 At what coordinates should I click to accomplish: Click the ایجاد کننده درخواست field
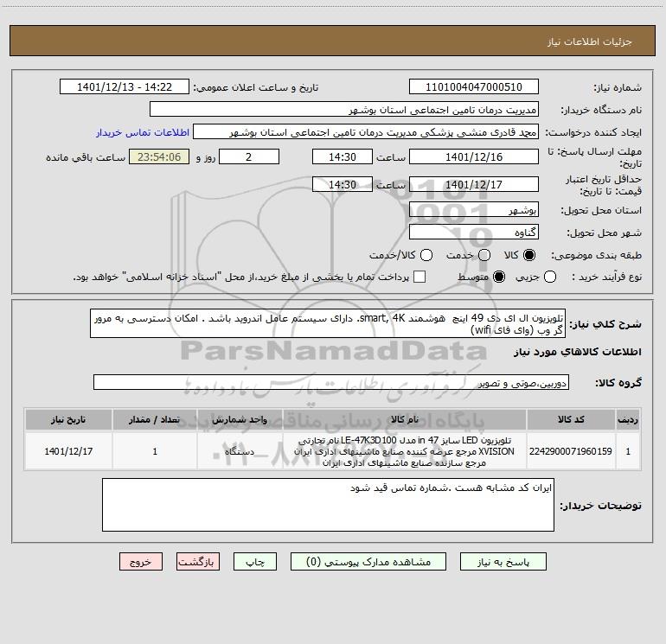[x=366, y=131]
